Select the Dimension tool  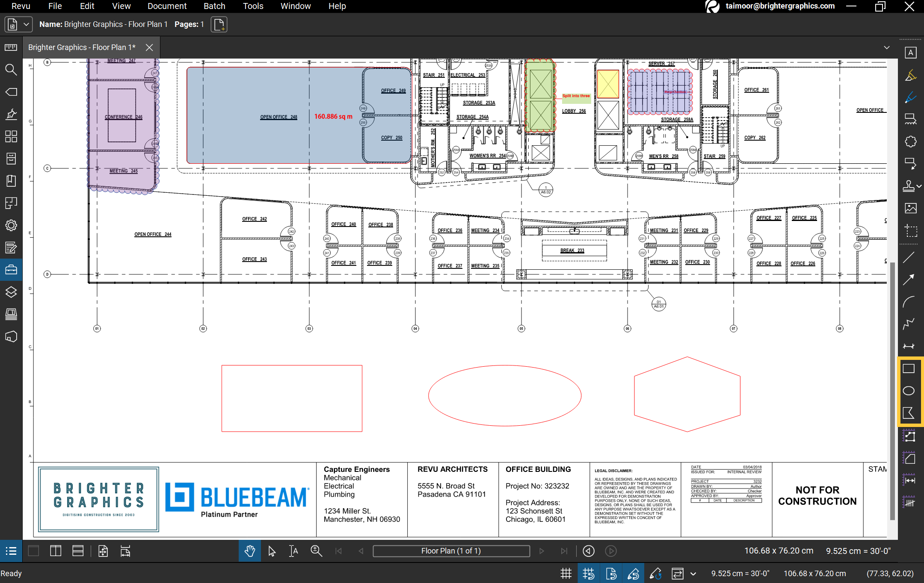[x=909, y=346]
